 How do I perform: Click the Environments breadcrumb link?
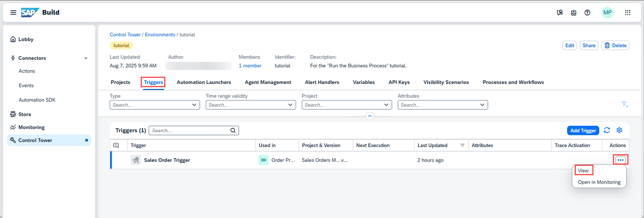(x=160, y=34)
